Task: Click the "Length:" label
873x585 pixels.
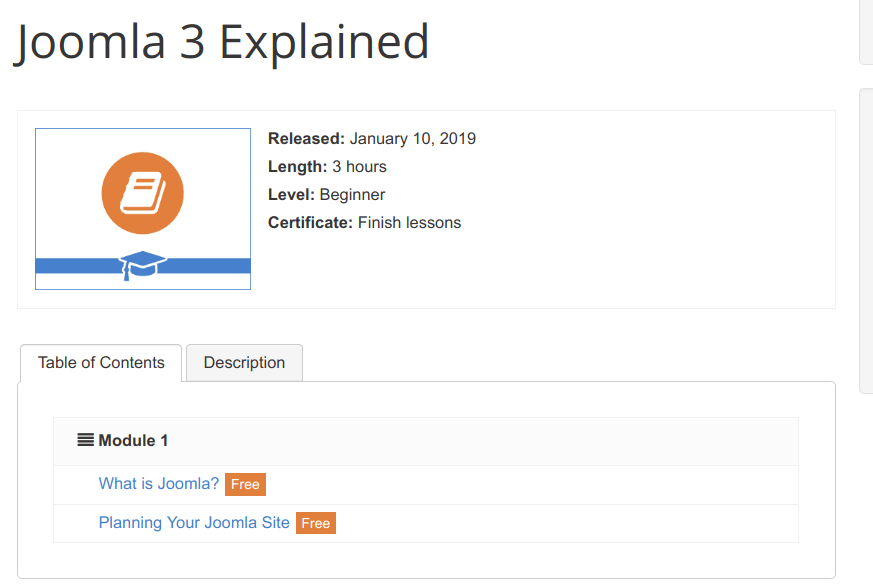Action: tap(297, 166)
